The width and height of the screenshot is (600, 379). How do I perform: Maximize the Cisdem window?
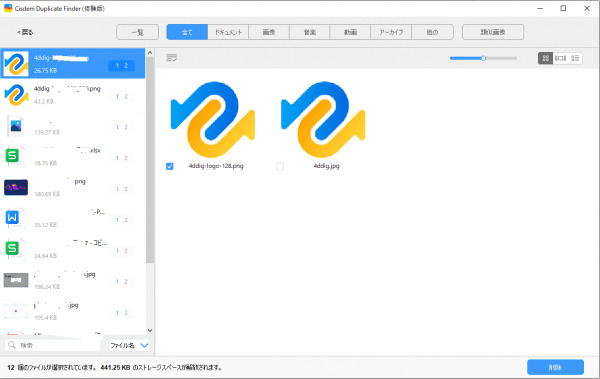(x=563, y=8)
